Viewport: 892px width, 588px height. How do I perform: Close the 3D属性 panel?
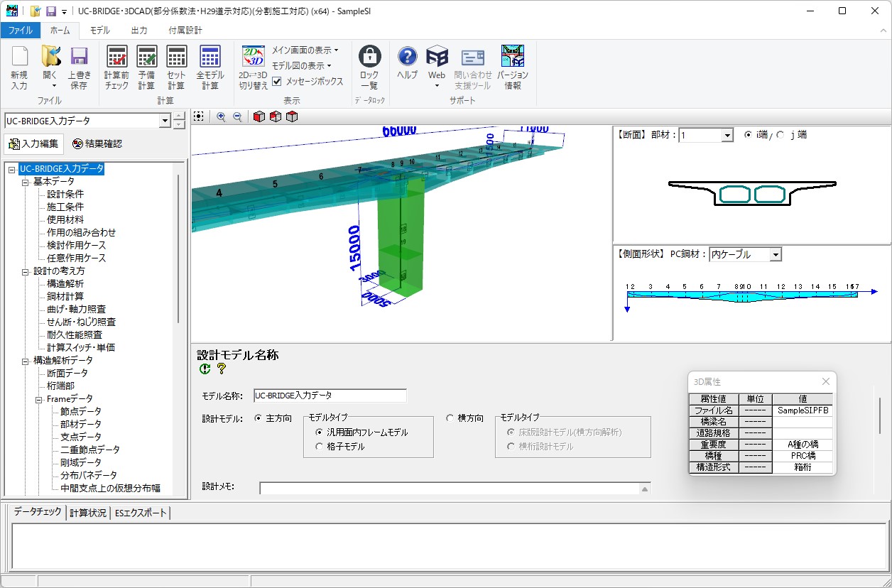tap(826, 381)
